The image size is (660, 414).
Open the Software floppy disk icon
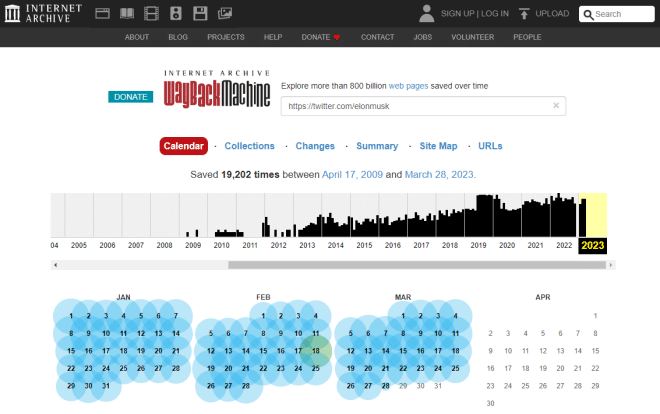pos(200,13)
